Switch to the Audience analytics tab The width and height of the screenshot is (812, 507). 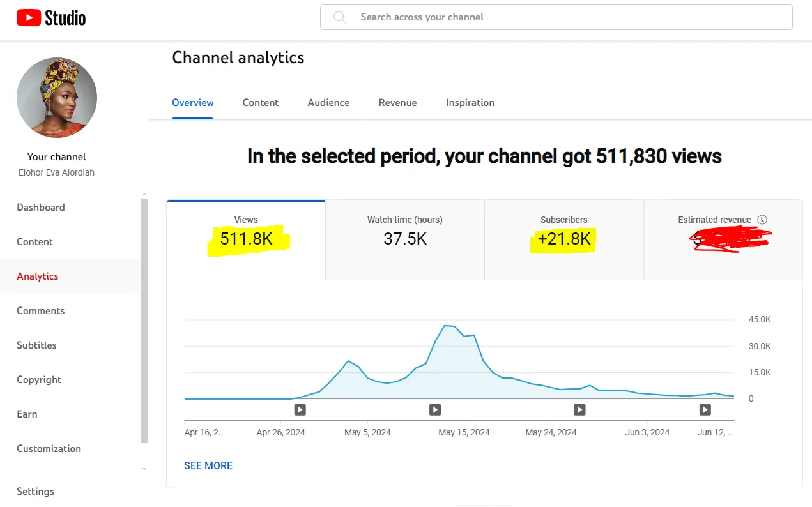(328, 103)
